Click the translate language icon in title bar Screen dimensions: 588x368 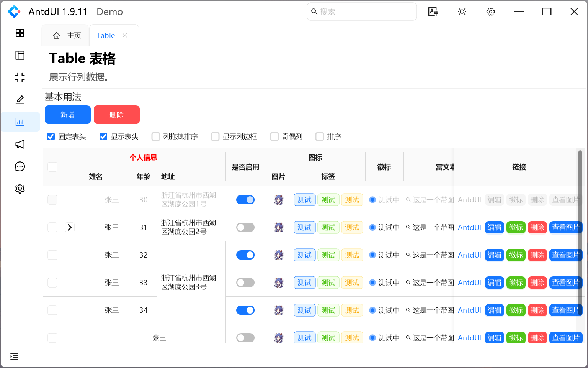coord(433,12)
